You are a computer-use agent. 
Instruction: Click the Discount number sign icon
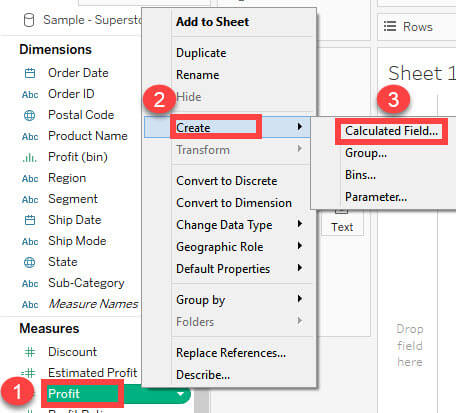tap(30, 352)
